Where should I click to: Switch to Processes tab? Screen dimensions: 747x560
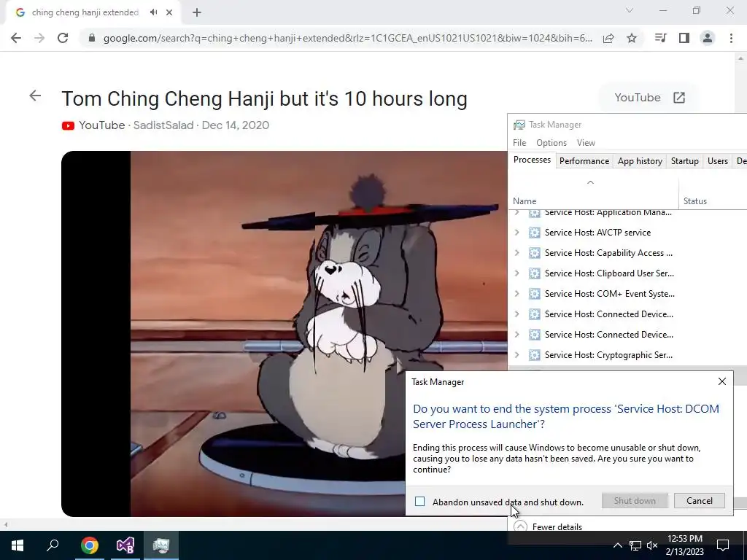point(532,160)
